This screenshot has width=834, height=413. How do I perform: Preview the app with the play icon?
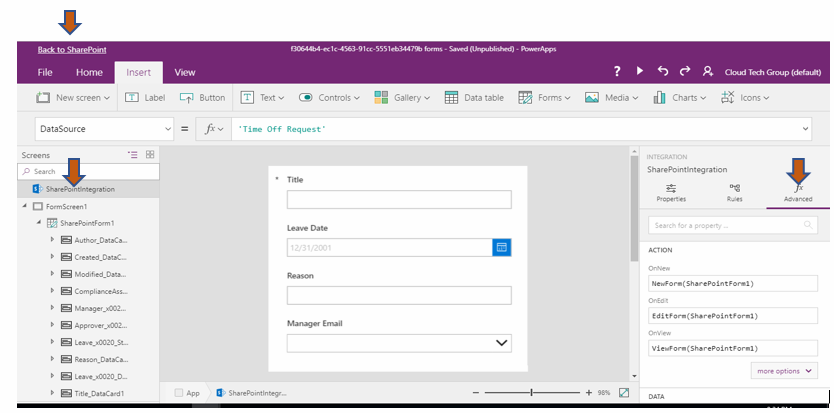640,71
